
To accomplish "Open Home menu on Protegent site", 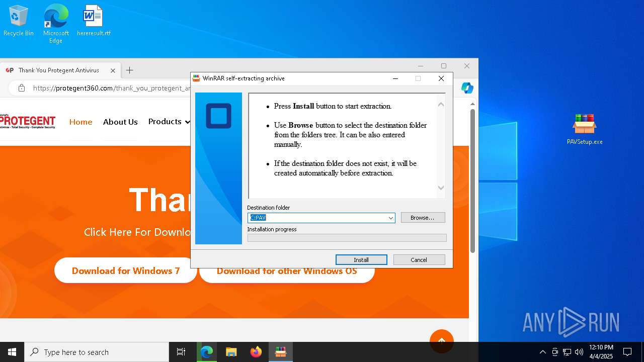I will click(81, 122).
